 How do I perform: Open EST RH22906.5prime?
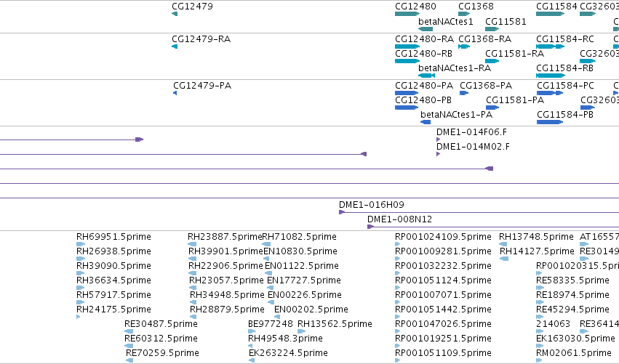[225, 266]
